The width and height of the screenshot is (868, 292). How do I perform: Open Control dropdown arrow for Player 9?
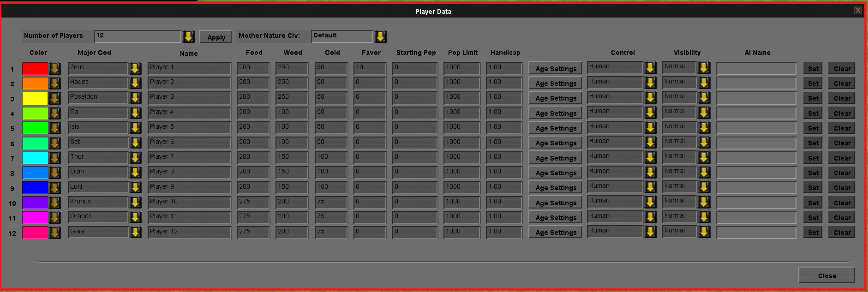click(x=651, y=187)
